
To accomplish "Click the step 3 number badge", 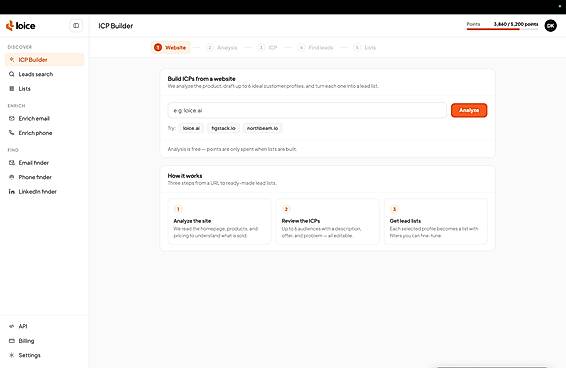I will [394, 209].
